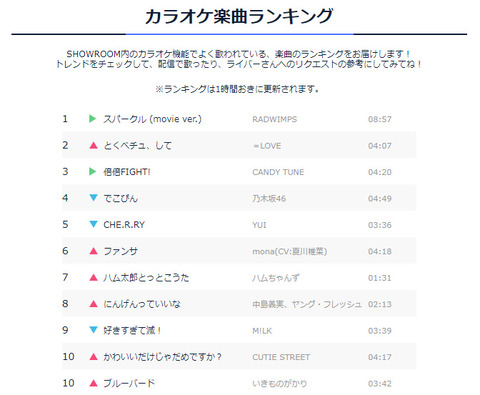Click the pink up arrow beside ファンサ
Screen dimensions: 480x395
(94, 251)
